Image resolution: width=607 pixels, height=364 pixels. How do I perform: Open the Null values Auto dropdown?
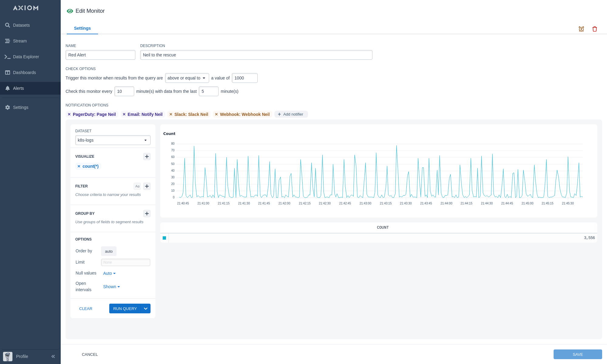point(109,273)
